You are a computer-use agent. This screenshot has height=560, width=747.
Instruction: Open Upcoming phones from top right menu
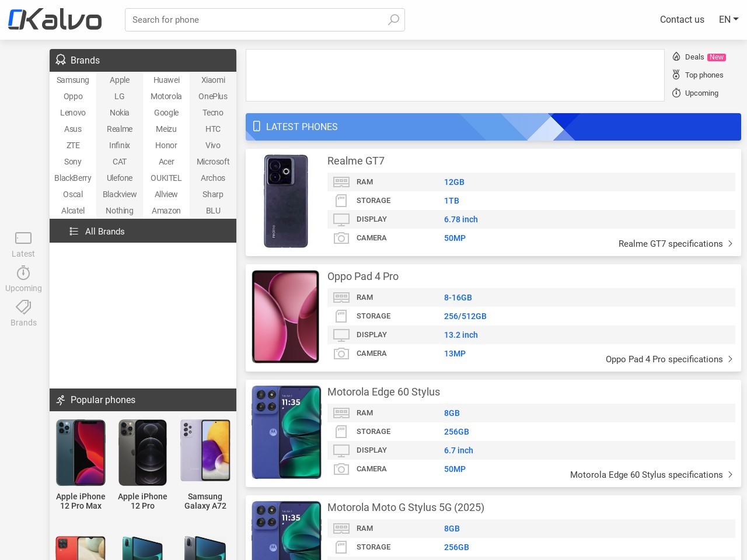[701, 93]
